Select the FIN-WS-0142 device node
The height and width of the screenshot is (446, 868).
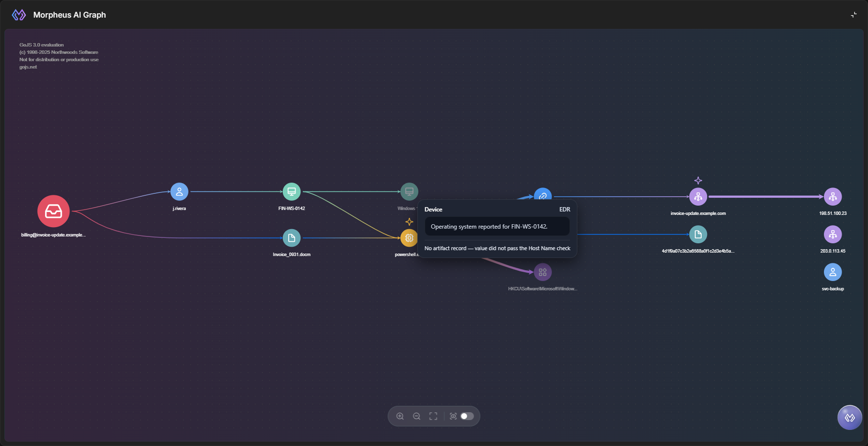(x=292, y=191)
